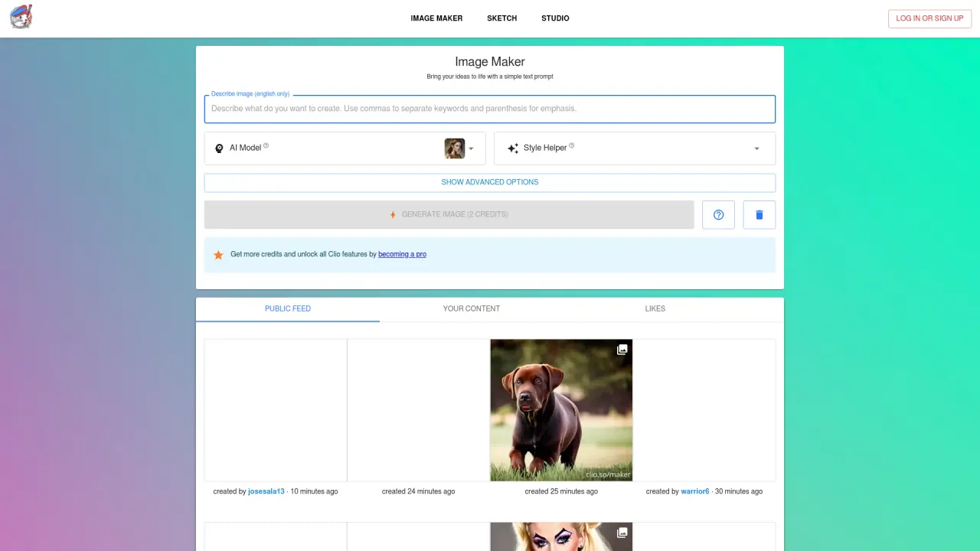Switch to the Your Content tab
The image size is (980, 551).
pos(472,309)
